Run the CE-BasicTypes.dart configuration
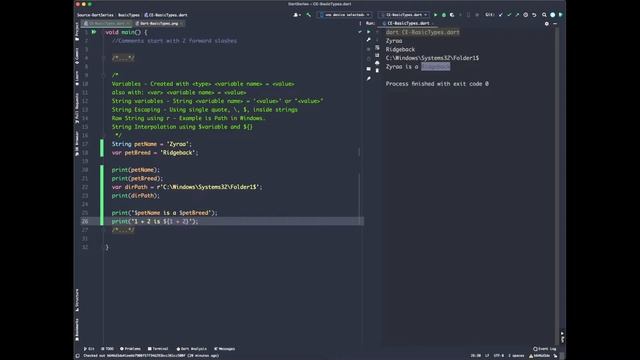 tap(436, 15)
